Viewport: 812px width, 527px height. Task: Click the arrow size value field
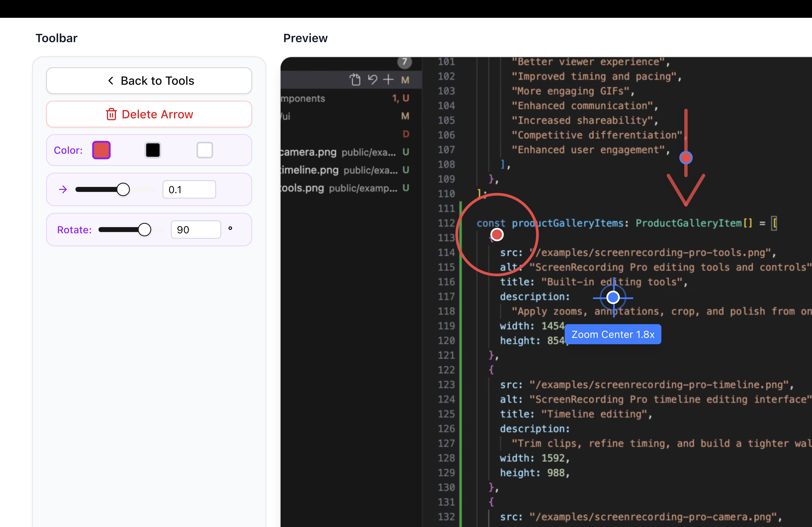(x=189, y=190)
